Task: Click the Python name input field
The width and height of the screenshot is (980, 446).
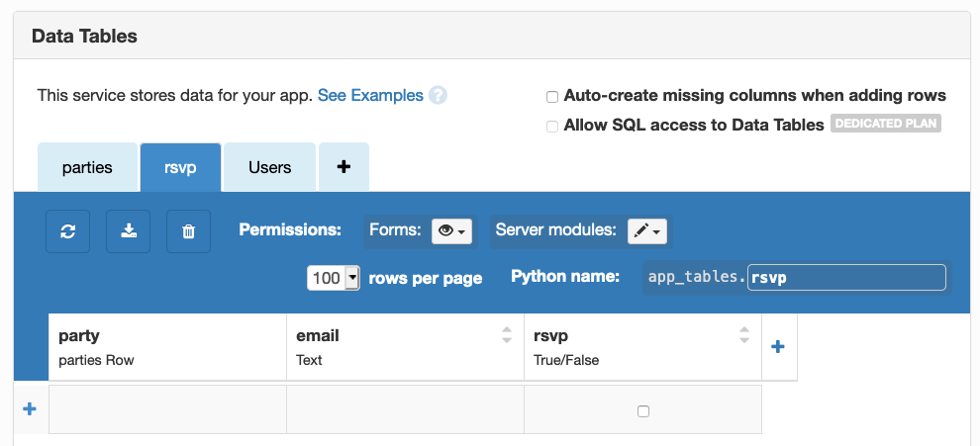Action: [x=846, y=278]
